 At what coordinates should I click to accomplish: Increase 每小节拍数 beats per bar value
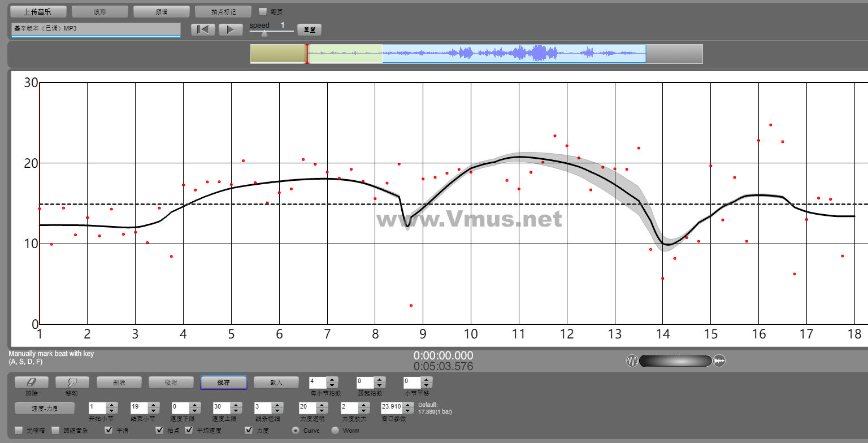(x=332, y=380)
